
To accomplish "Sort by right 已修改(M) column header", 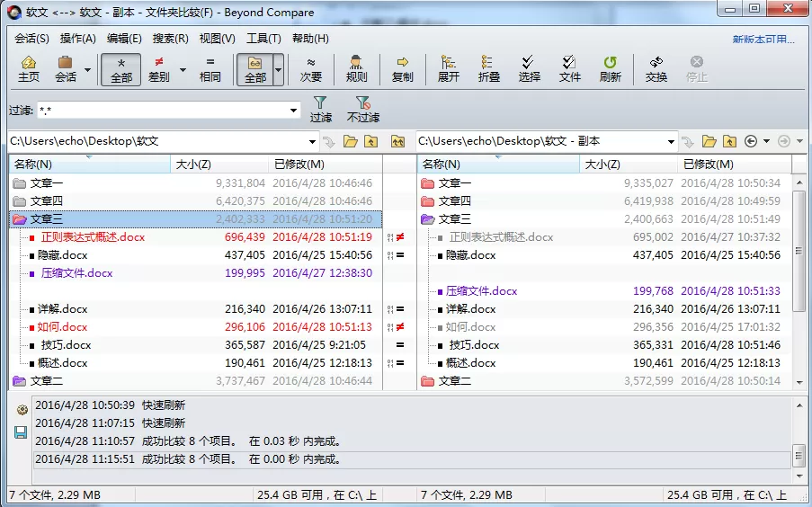I will click(735, 165).
